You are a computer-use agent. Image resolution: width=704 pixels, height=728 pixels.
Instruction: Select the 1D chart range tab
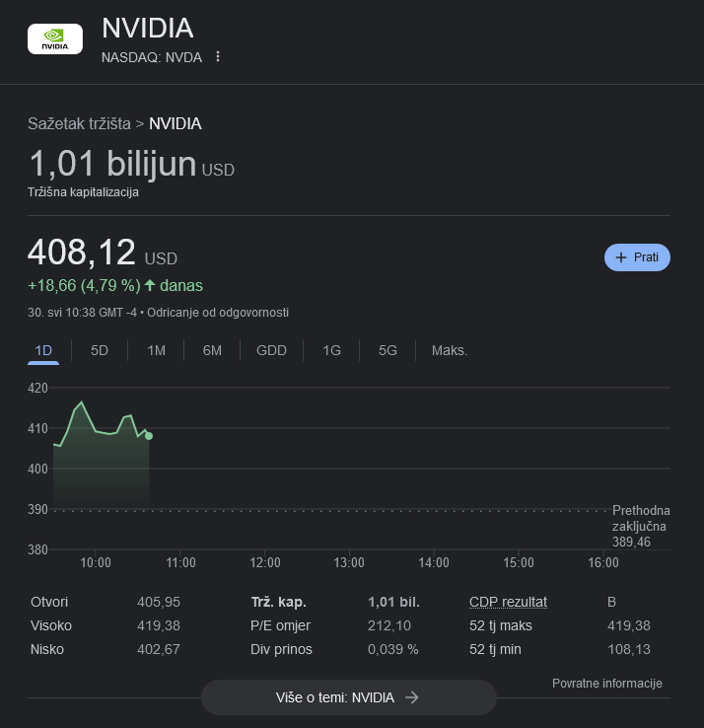(43, 350)
